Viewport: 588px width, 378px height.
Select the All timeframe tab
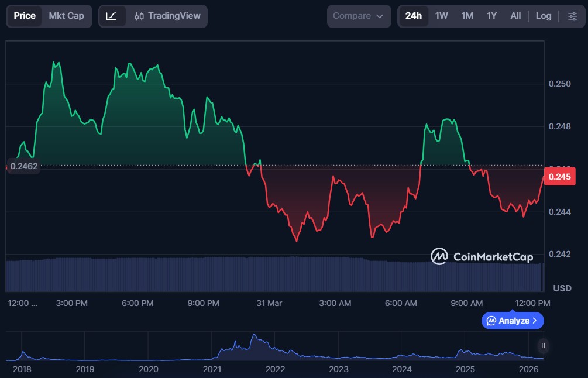[515, 16]
